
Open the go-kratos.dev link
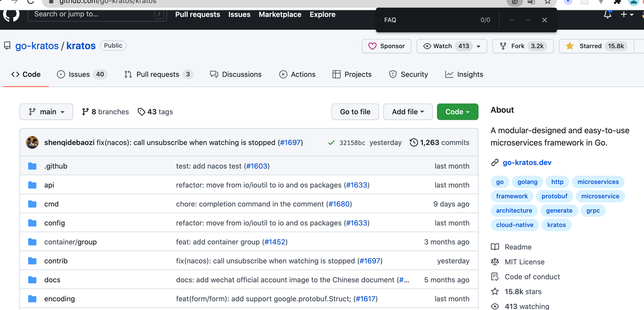pyautogui.click(x=527, y=162)
